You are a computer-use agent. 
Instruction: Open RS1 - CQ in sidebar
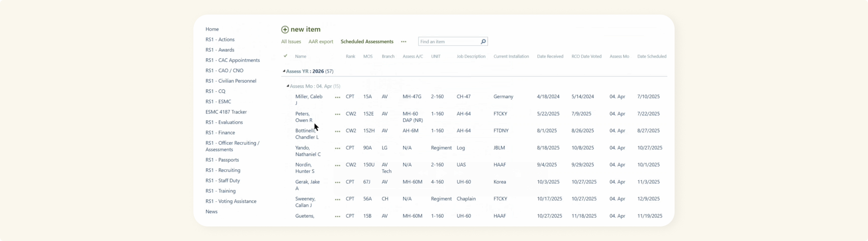pyautogui.click(x=215, y=91)
